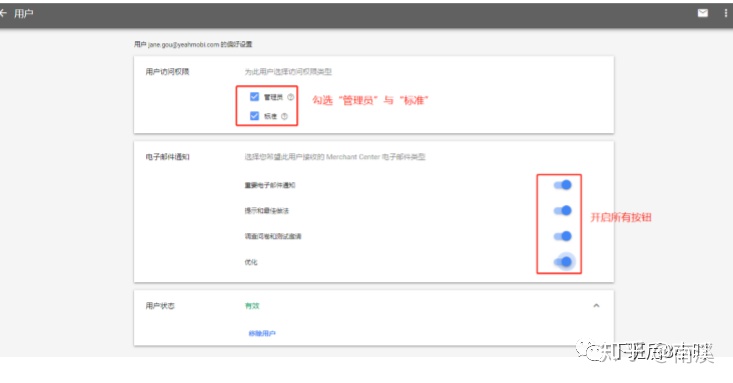Toggle 重要电子邮件通知 switch off
Screen dimensions: 733x383
[563, 185]
